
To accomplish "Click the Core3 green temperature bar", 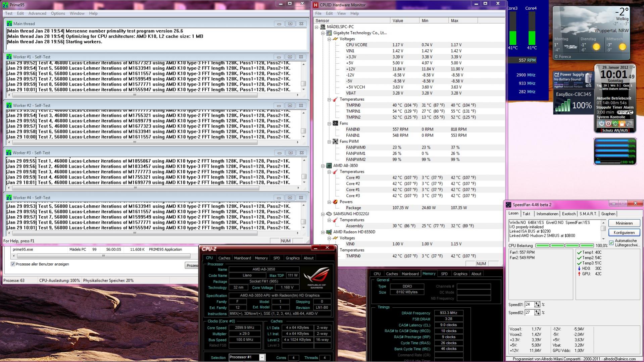I will pyautogui.click(x=512, y=38).
